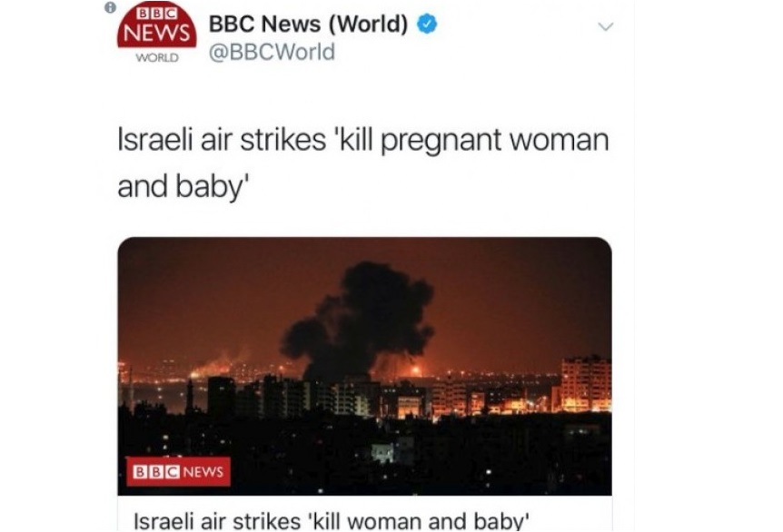Open the BBC News (World) display name
This screenshot has width=783, height=532.
[x=308, y=24]
